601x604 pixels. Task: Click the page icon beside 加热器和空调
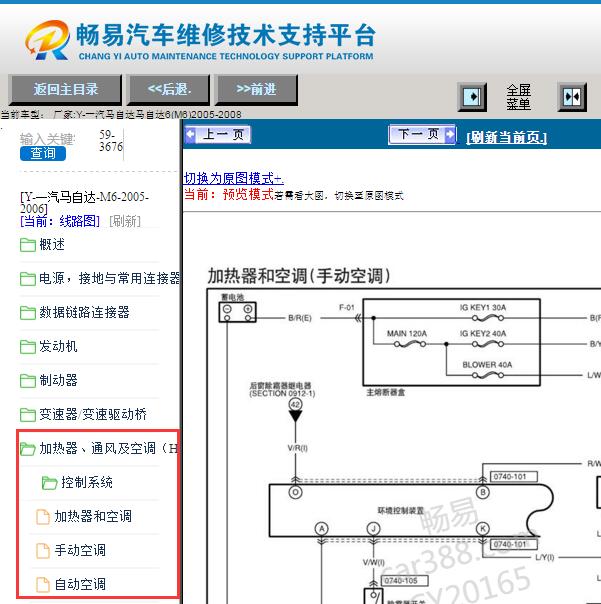pos(43,517)
